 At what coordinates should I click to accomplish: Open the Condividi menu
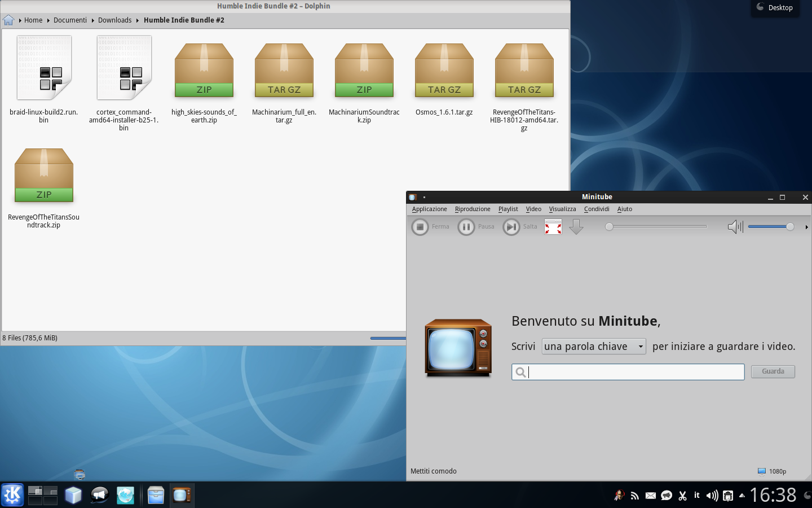(597, 209)
